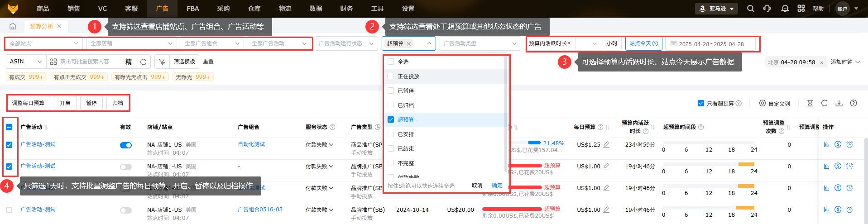The image size is (868, 224).
Task: Click the home icon tab
Action: (x=13, y=26)
